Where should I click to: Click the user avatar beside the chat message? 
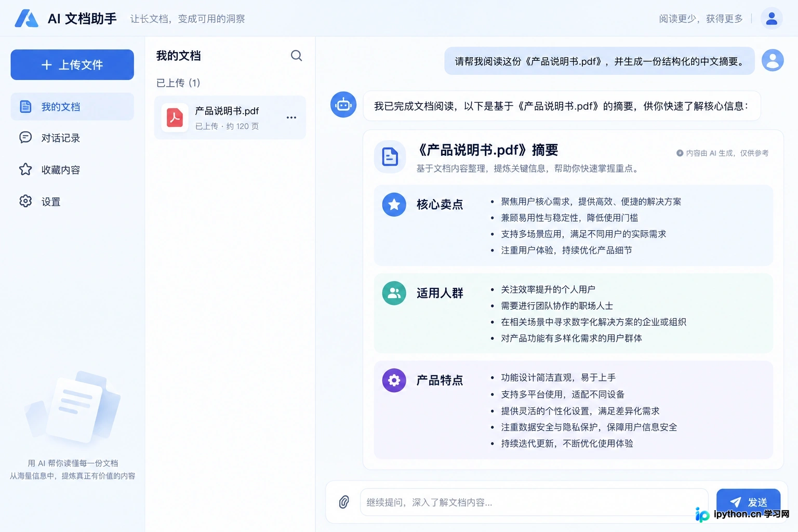click(773, 60)
